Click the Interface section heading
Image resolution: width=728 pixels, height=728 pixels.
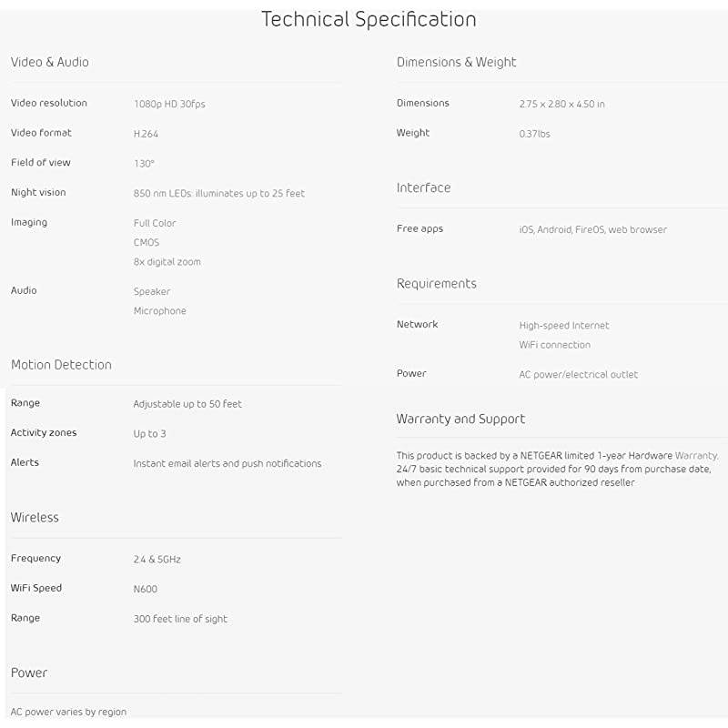click(x=423, y=187)
